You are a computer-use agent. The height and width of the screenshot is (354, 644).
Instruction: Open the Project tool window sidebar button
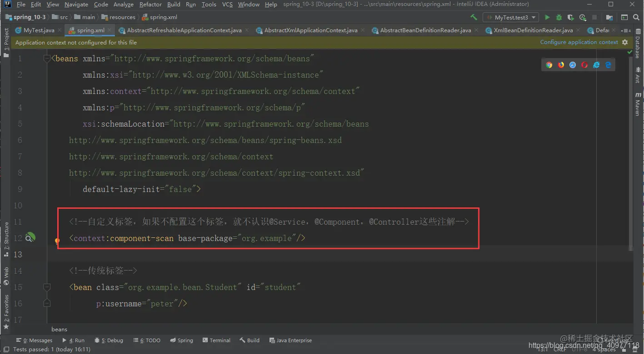6,42
